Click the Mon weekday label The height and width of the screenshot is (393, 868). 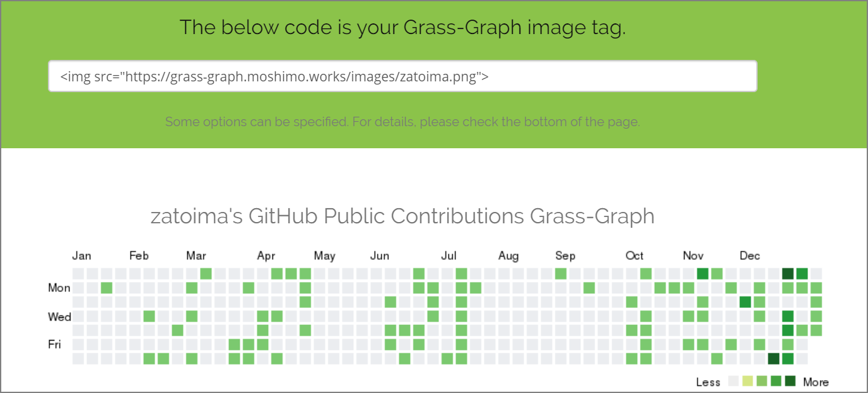pos(59,288)
